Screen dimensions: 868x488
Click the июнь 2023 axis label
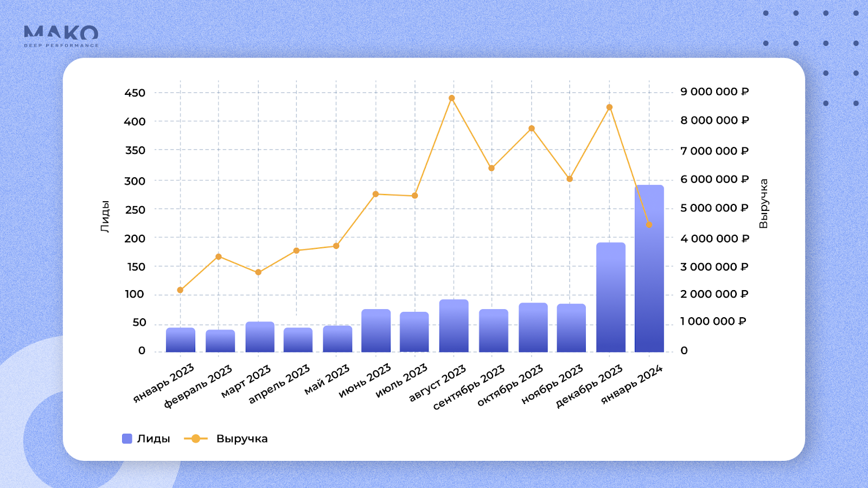pyautogui.click(x=365, y=381)
